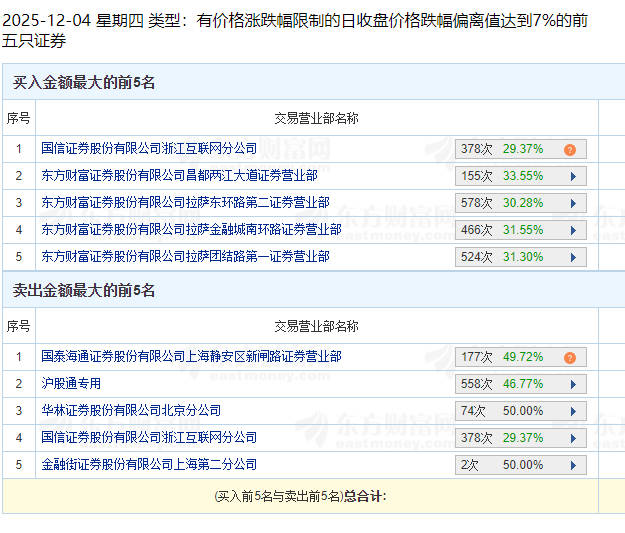Click the 155次 33.55% stats box
625x533 pixels.
pyautogui.click(x=521, y=176)
